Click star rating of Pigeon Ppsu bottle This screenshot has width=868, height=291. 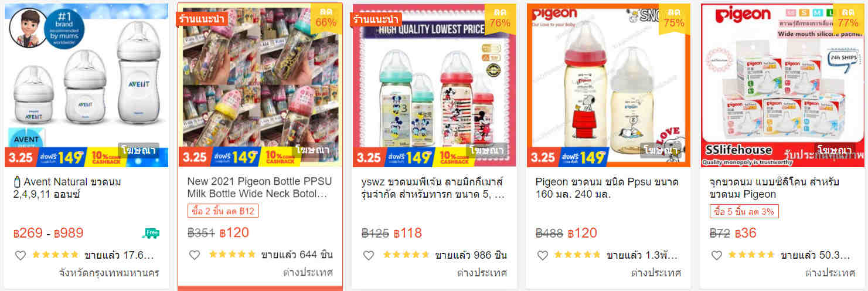point(577,255)
